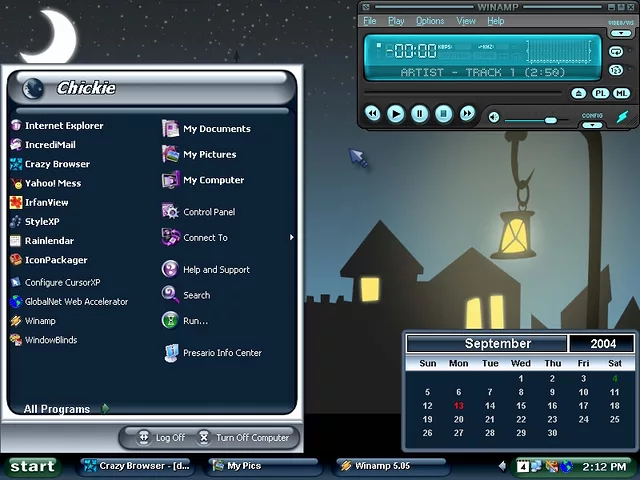
Task: Skip to the next track in Winamp
Action: click(x=467, y=114)
